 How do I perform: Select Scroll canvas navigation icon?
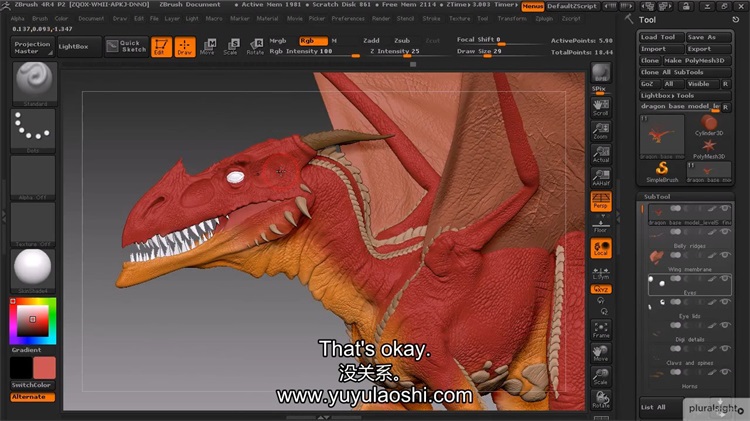[x=601, y=108]
